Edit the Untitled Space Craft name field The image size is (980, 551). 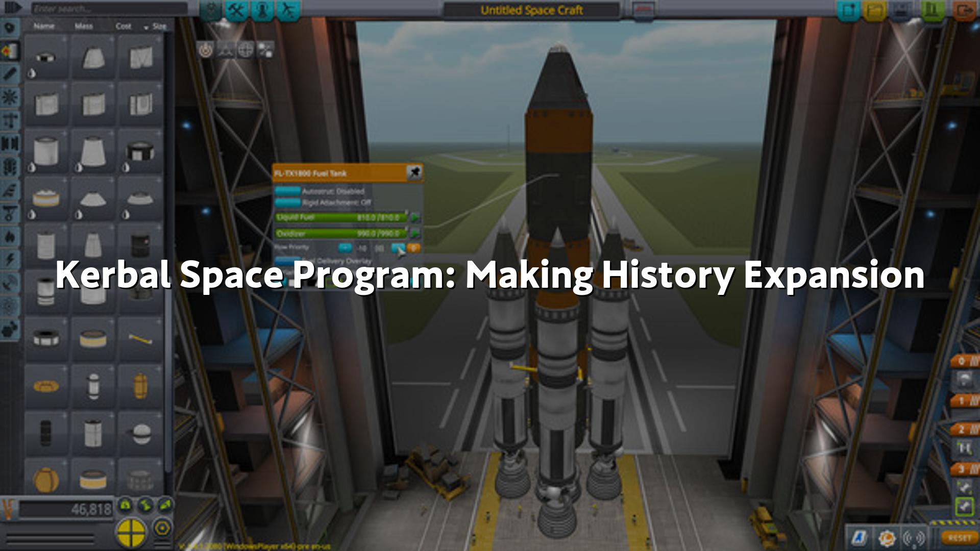(531, 10)
